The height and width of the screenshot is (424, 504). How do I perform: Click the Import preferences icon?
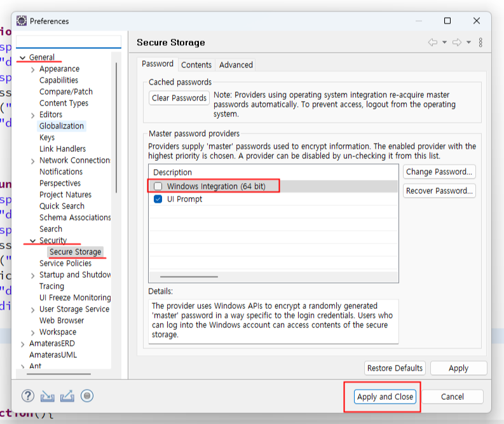point(47,397)
